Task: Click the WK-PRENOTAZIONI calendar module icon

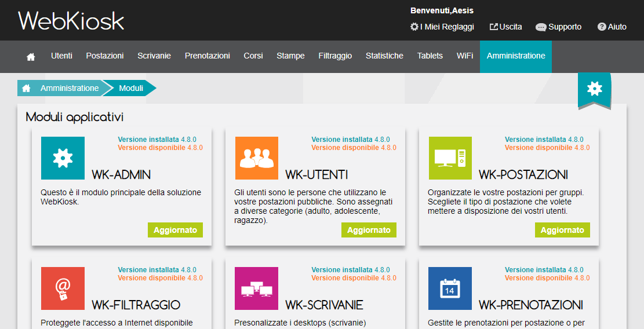Action: 450,288
